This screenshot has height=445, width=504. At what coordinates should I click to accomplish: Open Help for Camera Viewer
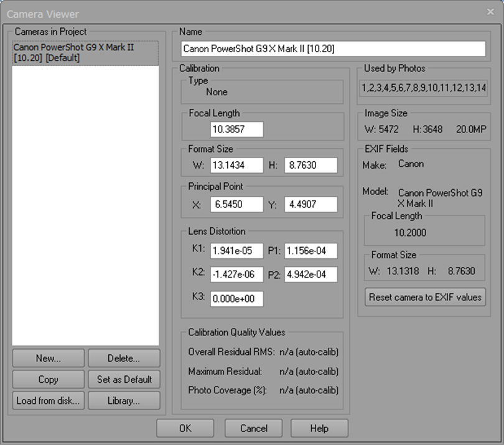click(319, 428)
